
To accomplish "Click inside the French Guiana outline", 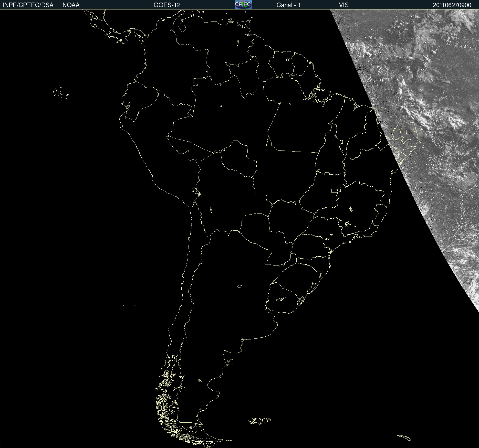I will click(x=300, y=64).
